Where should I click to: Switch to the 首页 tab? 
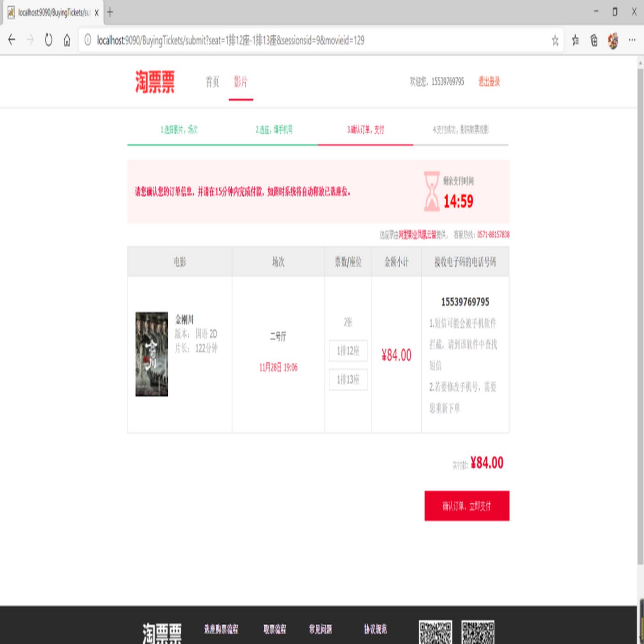212,82
